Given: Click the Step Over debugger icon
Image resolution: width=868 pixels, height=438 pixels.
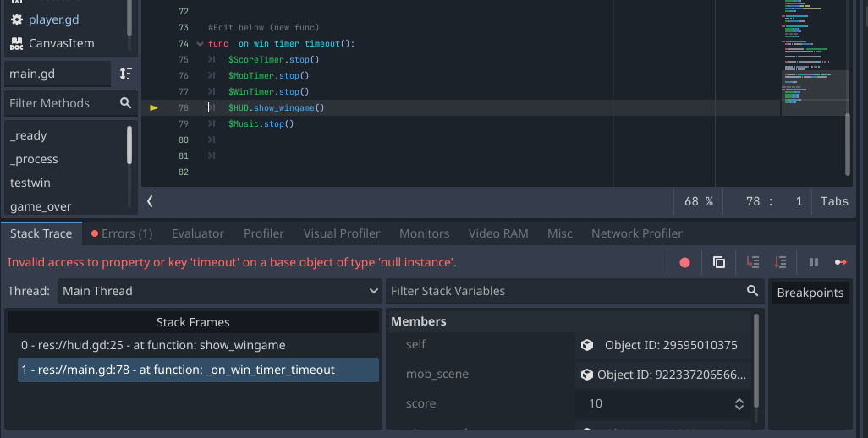Looking at the screenshot, I should click(x=780, y=262).
